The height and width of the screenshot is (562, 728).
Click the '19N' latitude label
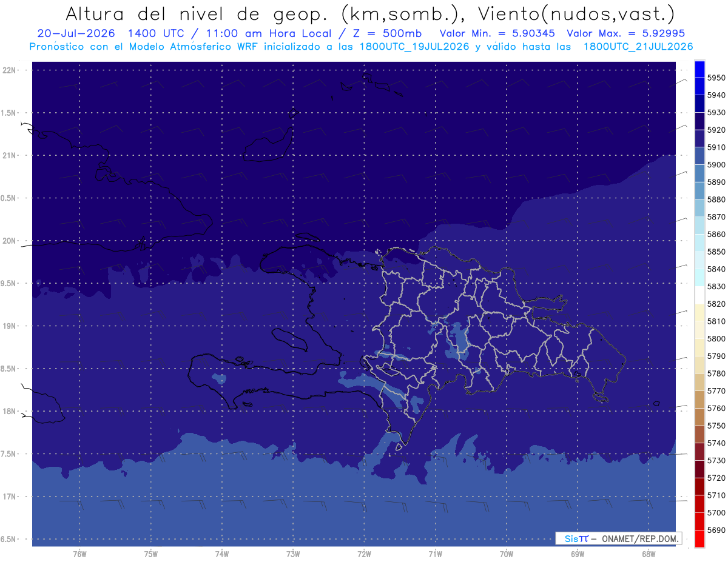click(x=10, y=326)
